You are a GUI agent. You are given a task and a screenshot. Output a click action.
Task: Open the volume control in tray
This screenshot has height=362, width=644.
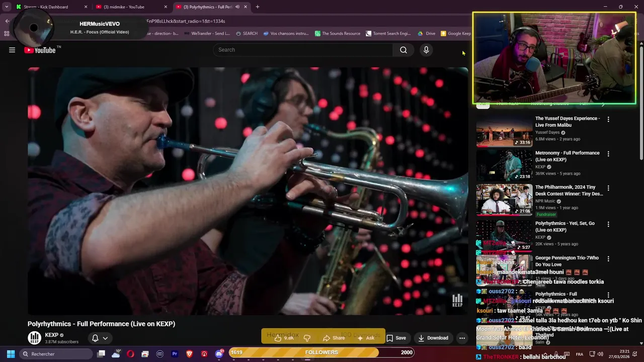click(600, 354)
